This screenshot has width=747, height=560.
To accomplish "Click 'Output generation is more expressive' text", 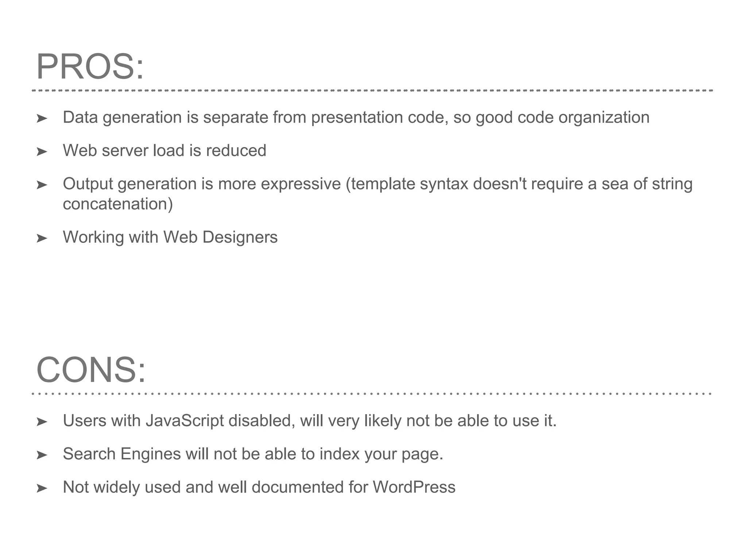I will pyautogui.click(x=202, y=184).
